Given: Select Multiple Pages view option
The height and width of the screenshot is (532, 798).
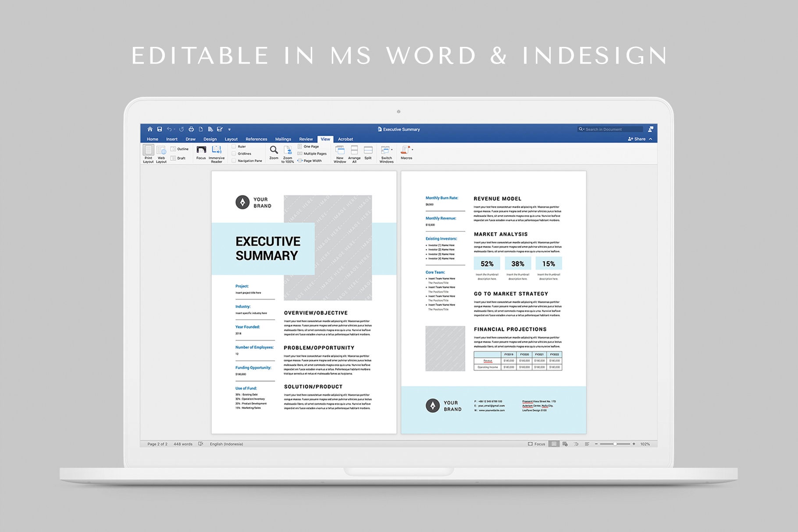Looking at the screenshot, I should (299, 153).
